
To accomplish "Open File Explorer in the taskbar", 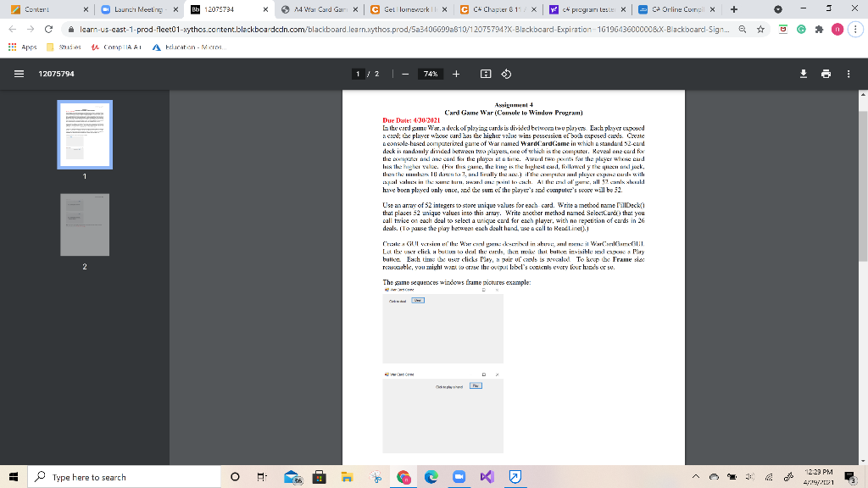I will click(x=347, y=476).
